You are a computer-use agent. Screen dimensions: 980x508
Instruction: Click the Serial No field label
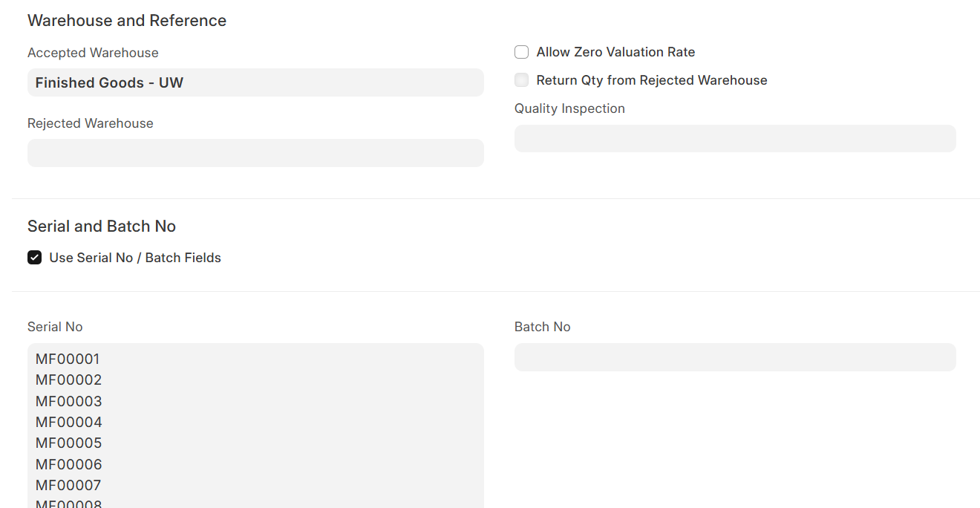[55, 327]
